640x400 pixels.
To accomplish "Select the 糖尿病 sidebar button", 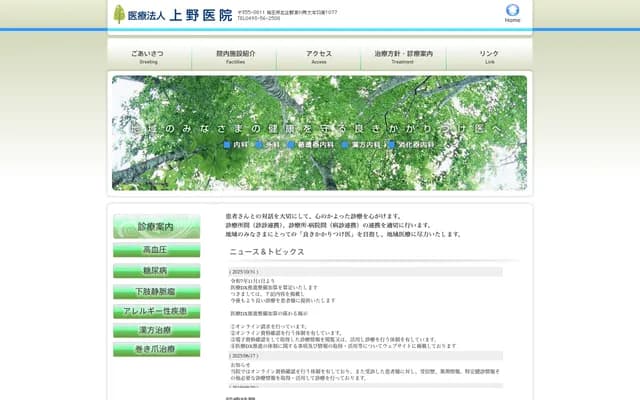I will point(156,270).
